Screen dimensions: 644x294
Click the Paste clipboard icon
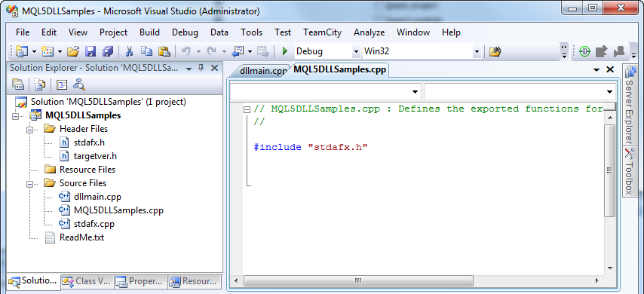coord(164,51)
